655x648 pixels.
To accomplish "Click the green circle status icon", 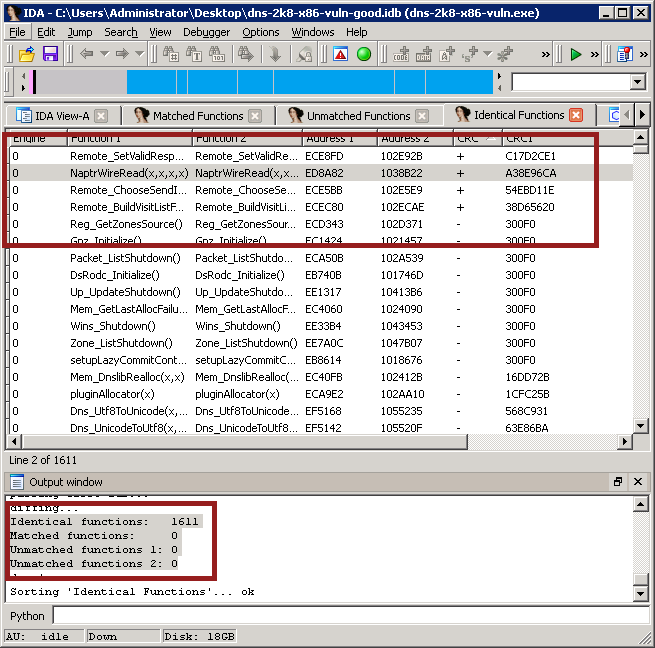I will [364, 54].
